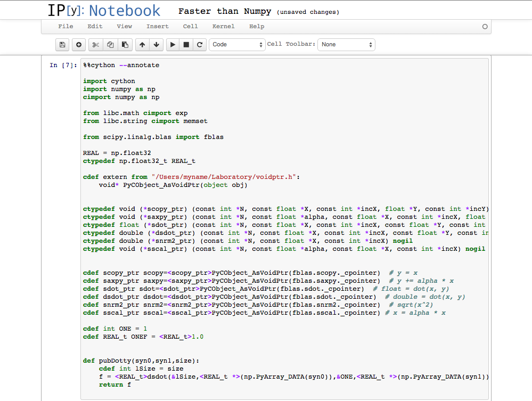
Task: Check the kernel status indicator circle
Action: pos(485,26)
